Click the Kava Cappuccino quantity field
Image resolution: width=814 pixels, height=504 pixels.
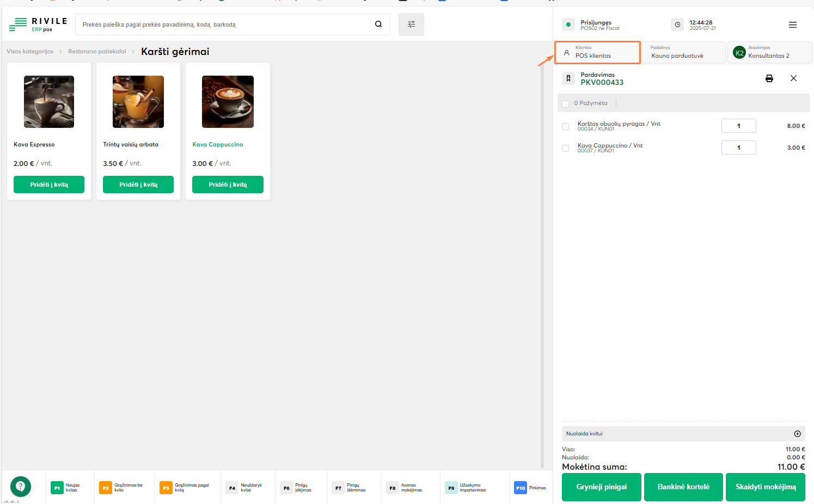pos(738,147)
